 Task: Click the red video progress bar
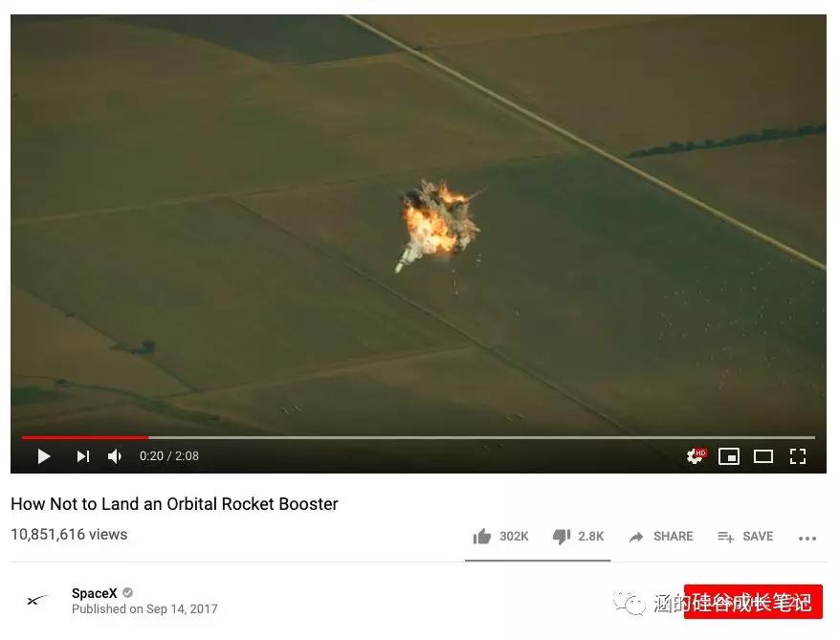point(84,437)
